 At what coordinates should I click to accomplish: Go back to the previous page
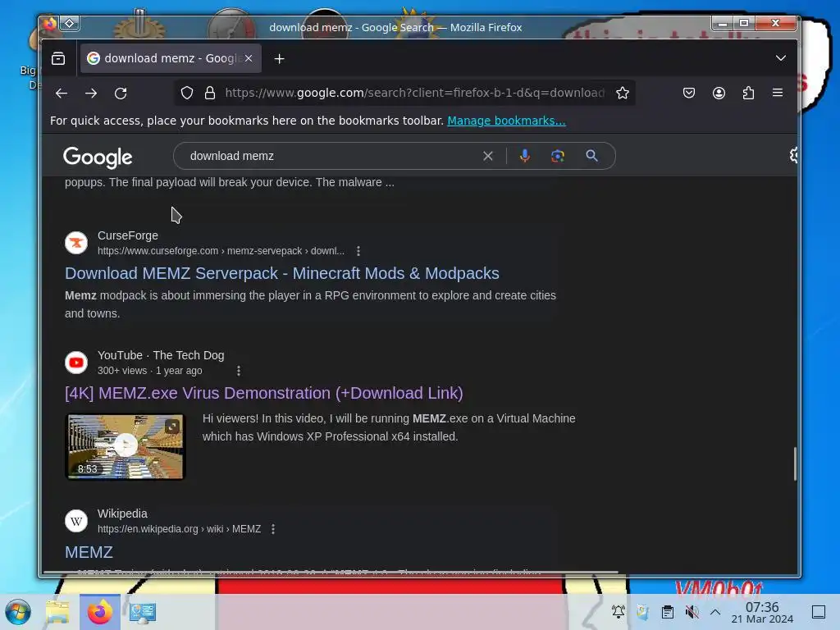[61, 94]
